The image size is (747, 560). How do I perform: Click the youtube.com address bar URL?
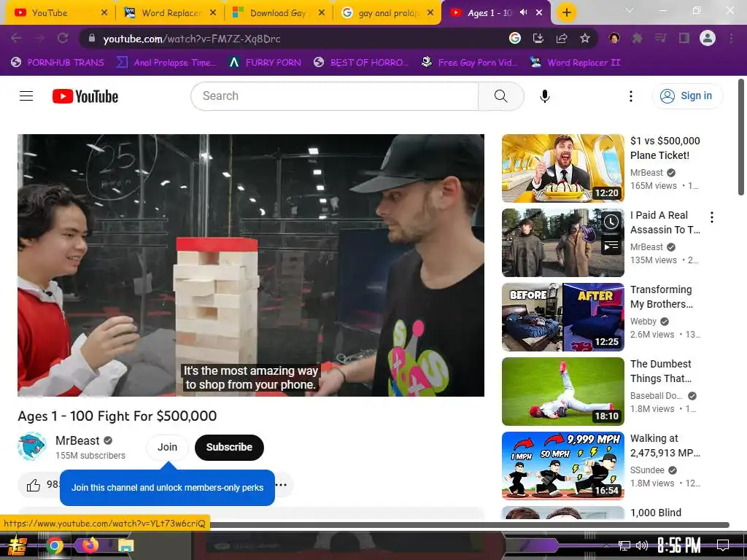point(192,39)
